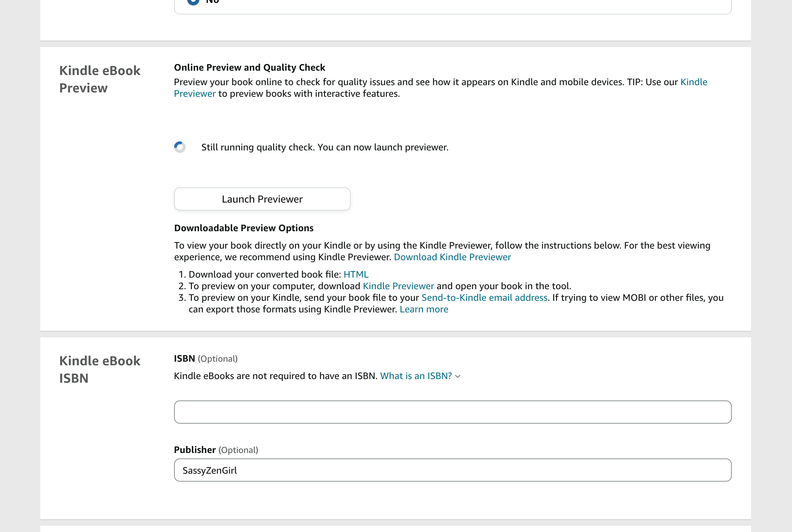Select the partially visible No radio button
This screenshot has height=532, width=792.
tap(193, 1)
